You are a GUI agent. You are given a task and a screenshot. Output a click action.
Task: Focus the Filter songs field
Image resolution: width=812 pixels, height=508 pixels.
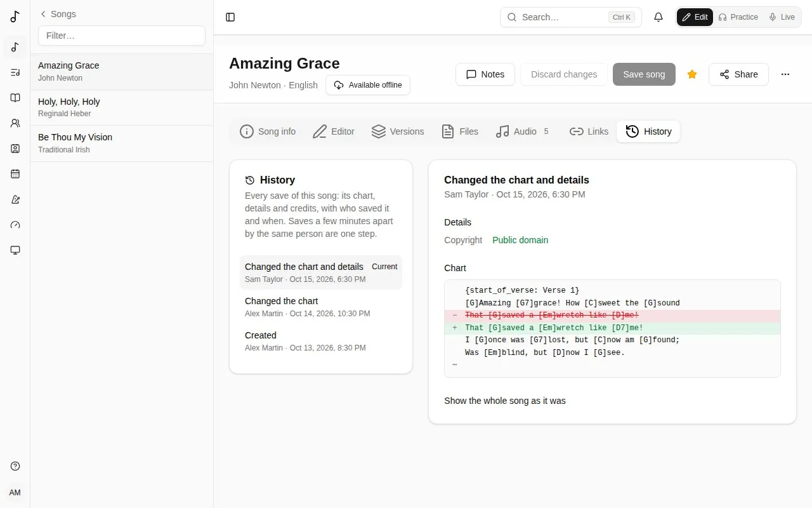122,36
